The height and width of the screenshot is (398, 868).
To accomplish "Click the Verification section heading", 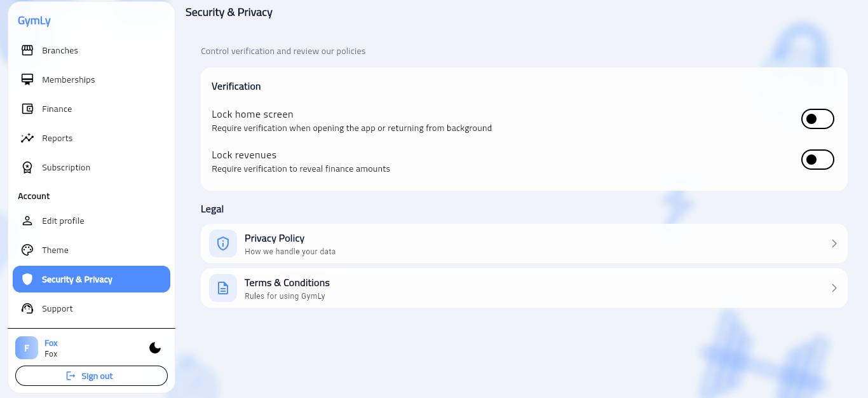I will pos(236,86).
